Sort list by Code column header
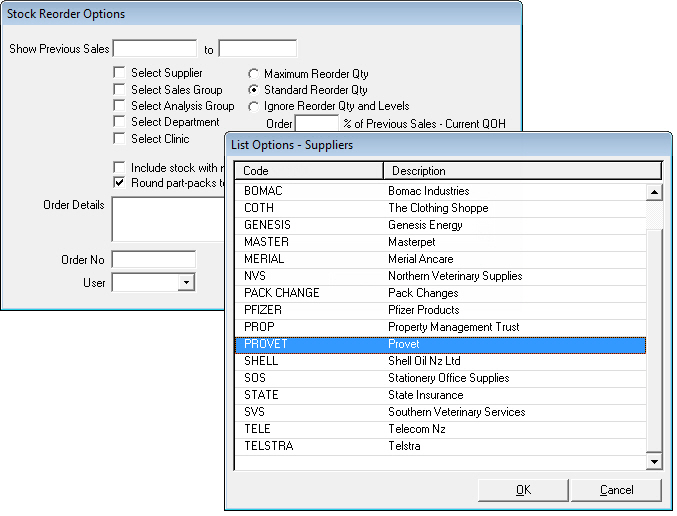677x516 pixels. (x=309, y=171)
